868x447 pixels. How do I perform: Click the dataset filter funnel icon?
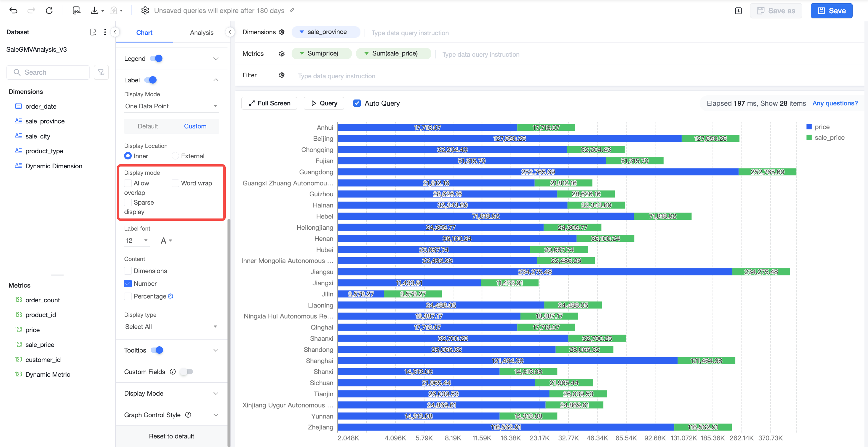(x=101, y=72)
